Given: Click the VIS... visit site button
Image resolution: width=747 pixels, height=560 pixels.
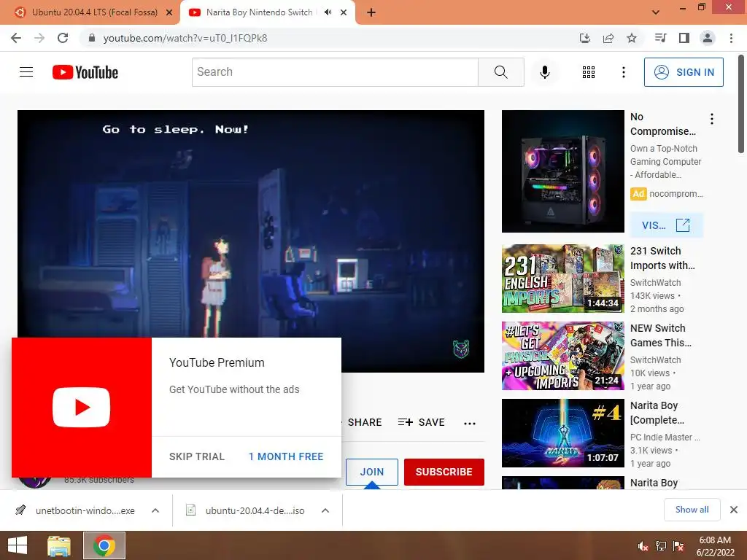Looking at the screenshot, I should 666,225.
